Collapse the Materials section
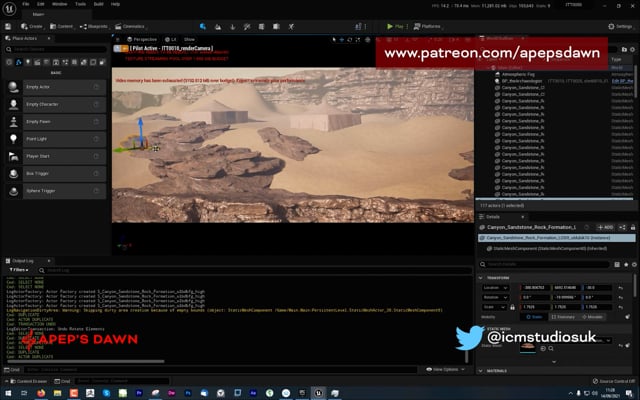The width and height of the screenshot is (640, 400). click(x=480, y=371)
